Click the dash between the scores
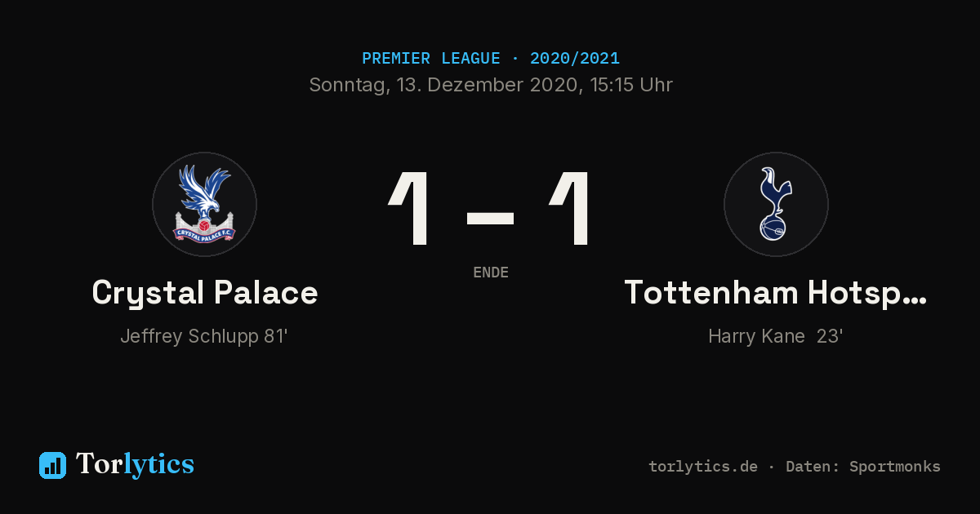 click(x=490, y=218)
